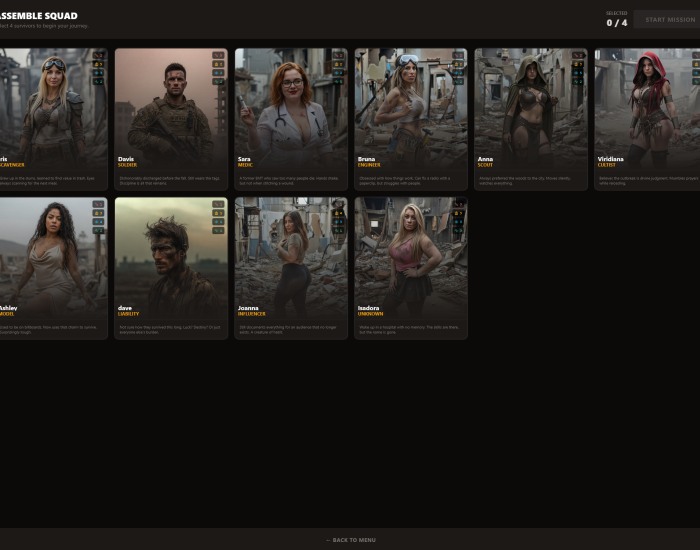Screen dimensions: 700x550
Task: Click the 'ENGINEER' role label
Action: [x=369, y=165]
